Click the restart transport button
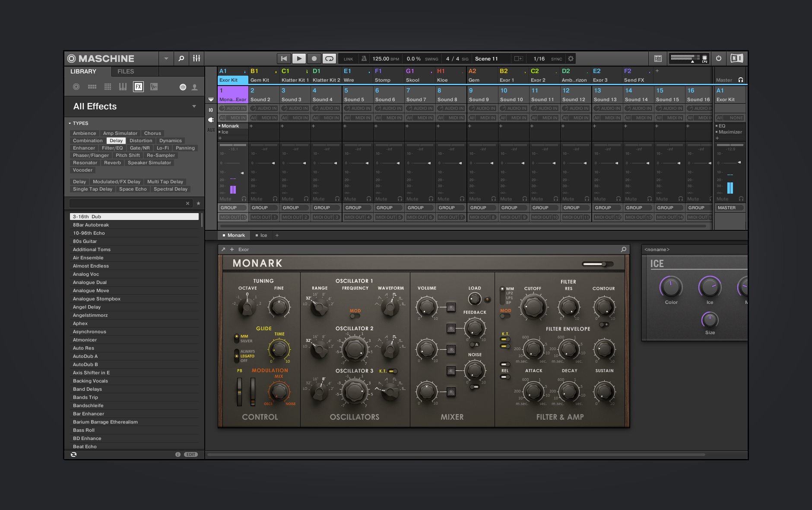The image size is (812, 510). pyautogui.click(x=284, y=59)
